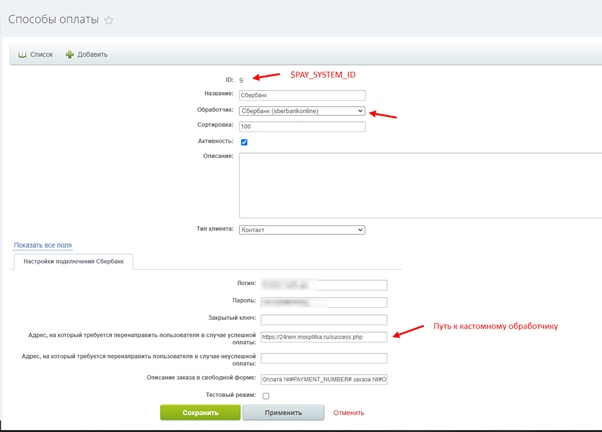Click the Применить button
Screen dimensions: 602x432
tap(283, 412)
